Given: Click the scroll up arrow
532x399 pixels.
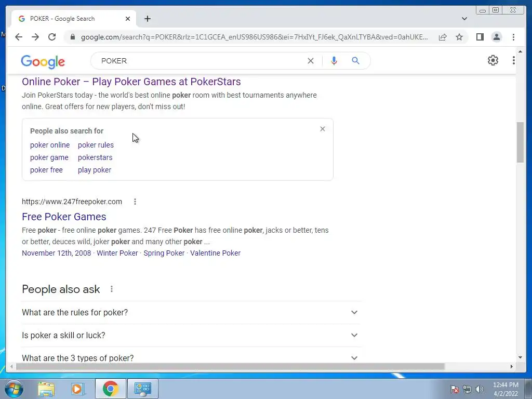Looking at the screenshot, I should point(520,51).
